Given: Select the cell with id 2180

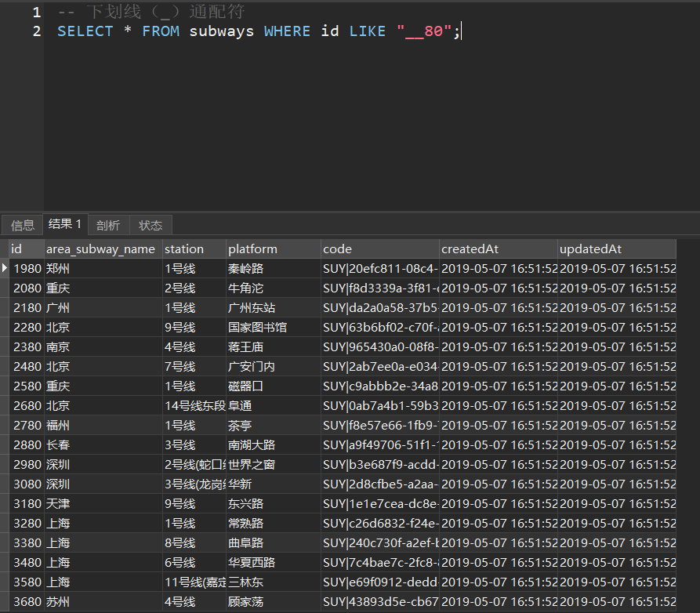Looking at the screenshot, I should [27, 308].
